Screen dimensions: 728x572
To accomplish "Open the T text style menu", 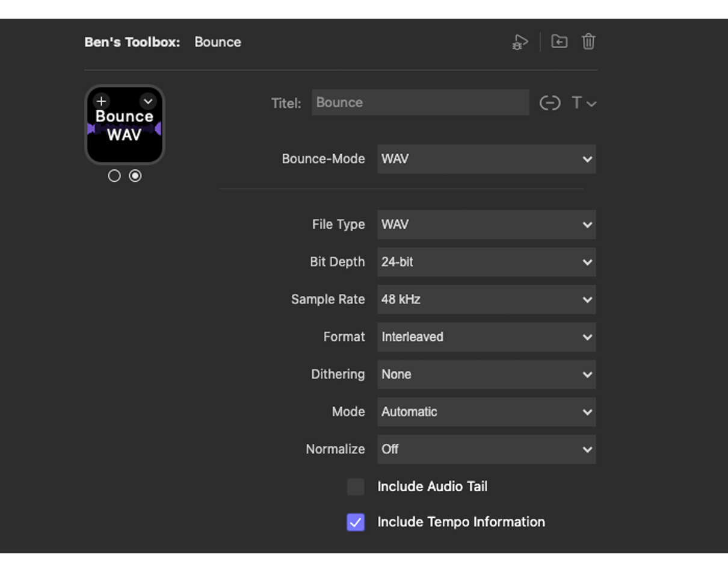I will (583, 103).
